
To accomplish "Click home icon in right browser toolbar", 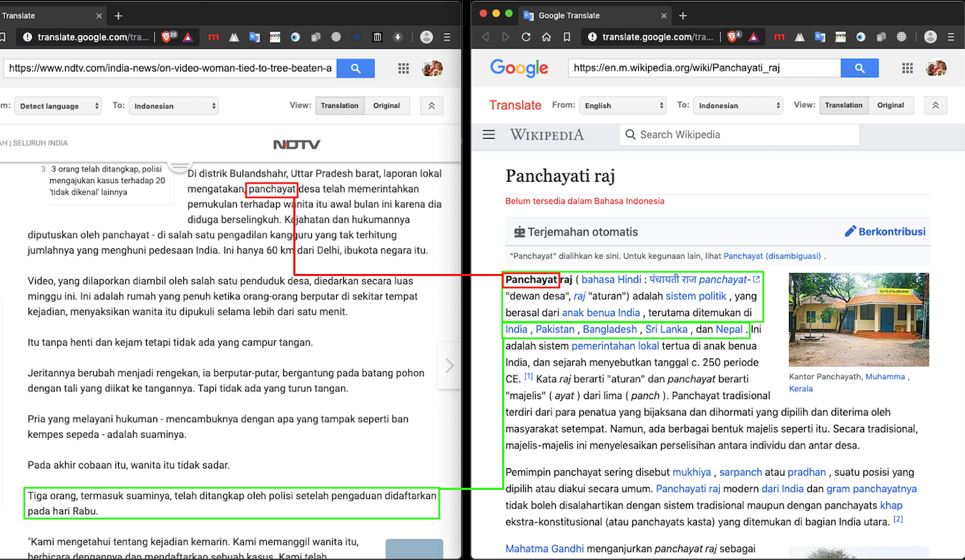I will pos(547,37).
